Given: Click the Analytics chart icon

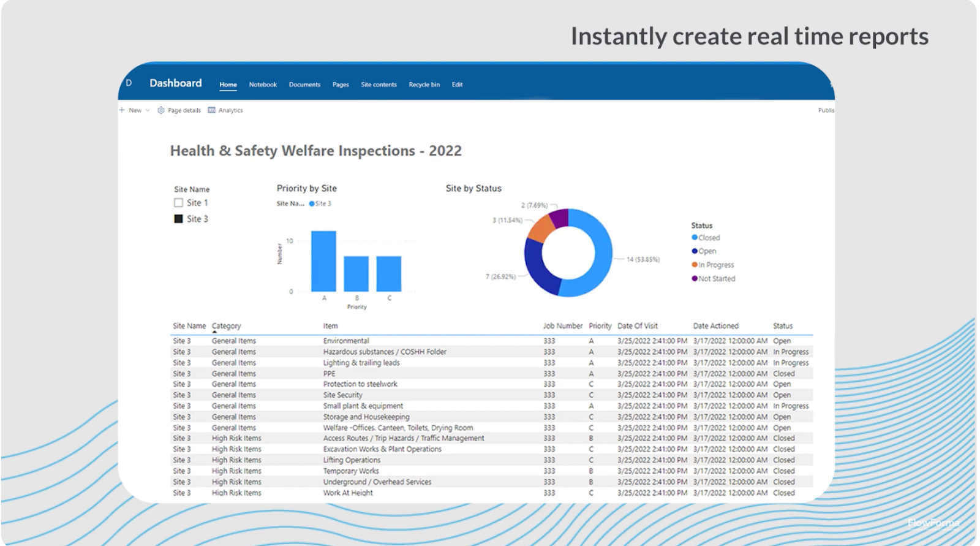Looking at the screenshot, I should 212,110.
